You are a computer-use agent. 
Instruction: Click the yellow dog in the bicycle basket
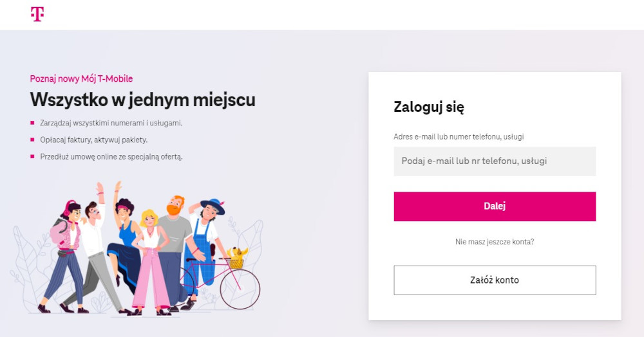[x=238, y=253]
